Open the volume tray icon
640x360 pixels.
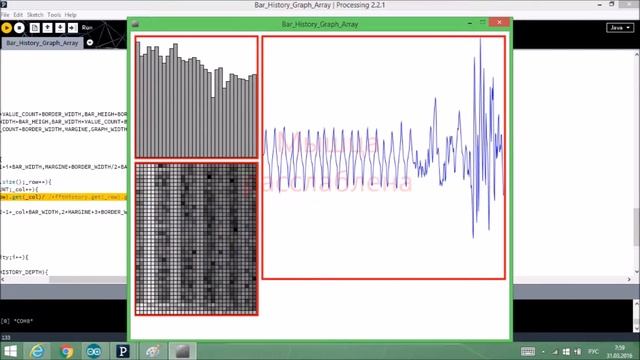click(578, 351)
